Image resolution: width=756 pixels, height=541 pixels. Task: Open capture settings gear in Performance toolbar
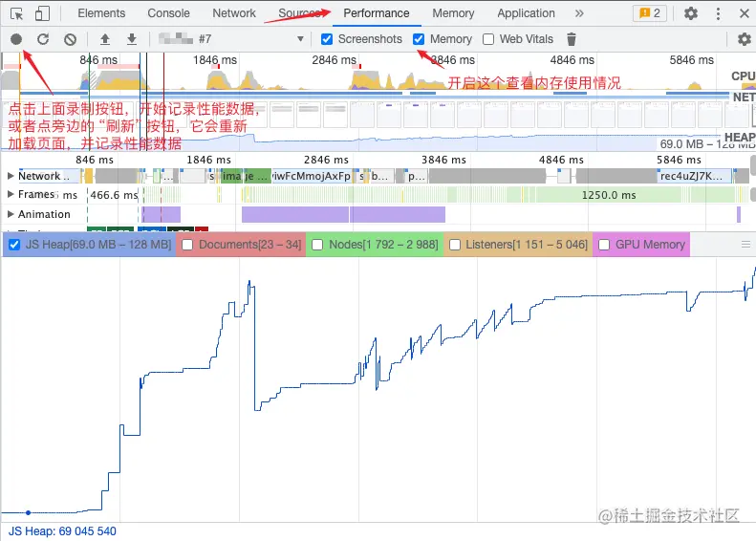point(745,39)
